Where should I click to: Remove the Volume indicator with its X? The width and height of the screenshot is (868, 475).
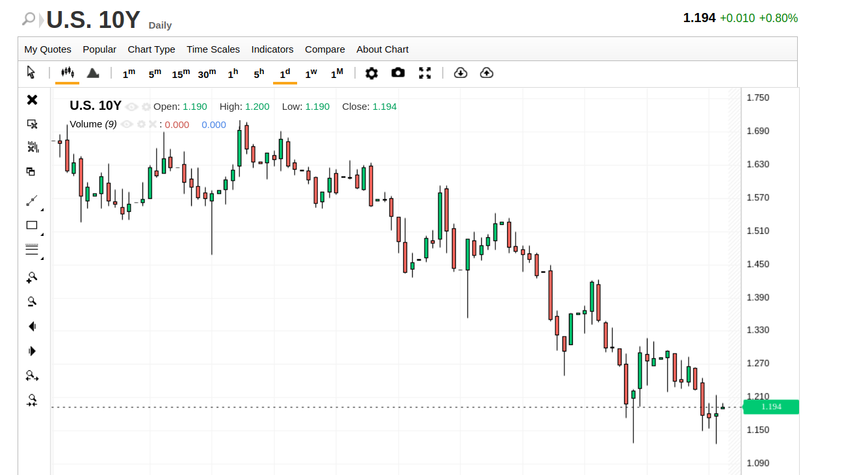click(152, 125)
